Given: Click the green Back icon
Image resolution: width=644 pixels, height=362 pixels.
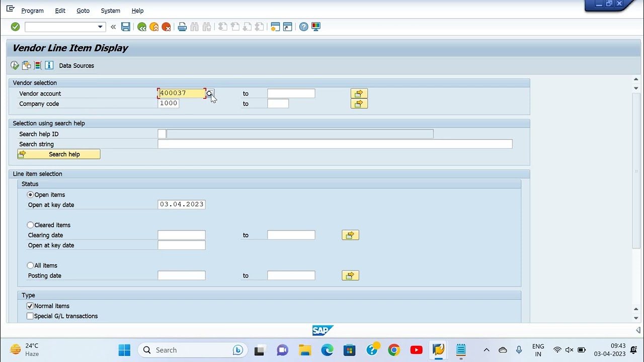Looking at the screenshot, I should (142, 27).
